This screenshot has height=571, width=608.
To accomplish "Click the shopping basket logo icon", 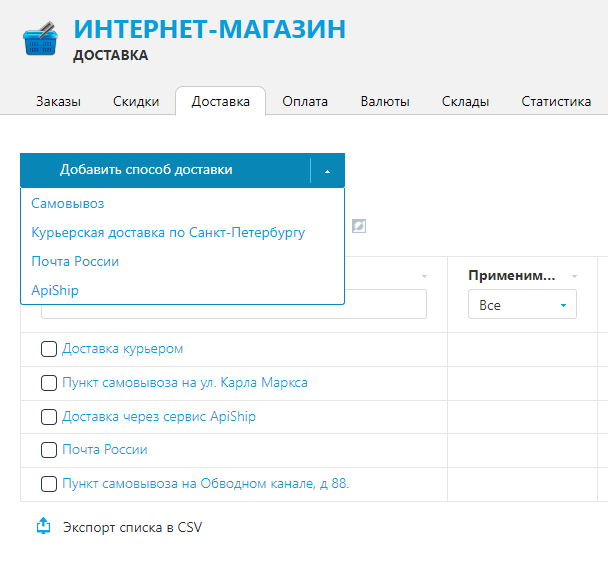I will point(40,39).
